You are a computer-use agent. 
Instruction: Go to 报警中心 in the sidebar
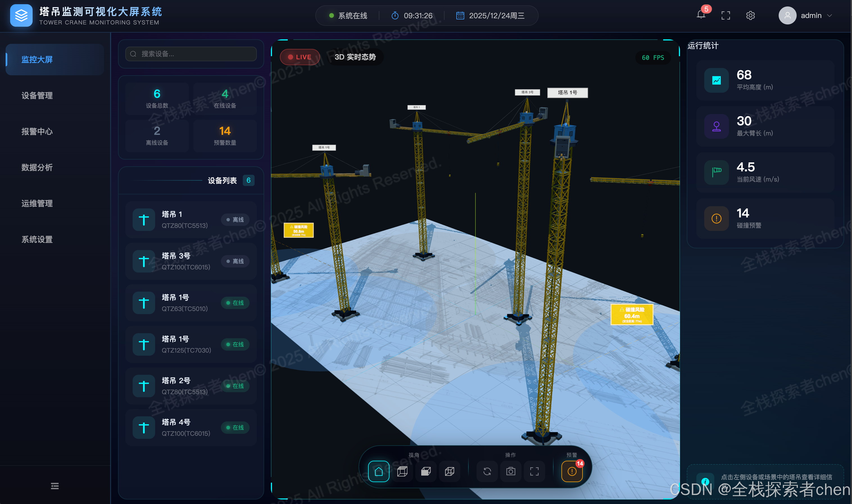[x=55, y=131]
